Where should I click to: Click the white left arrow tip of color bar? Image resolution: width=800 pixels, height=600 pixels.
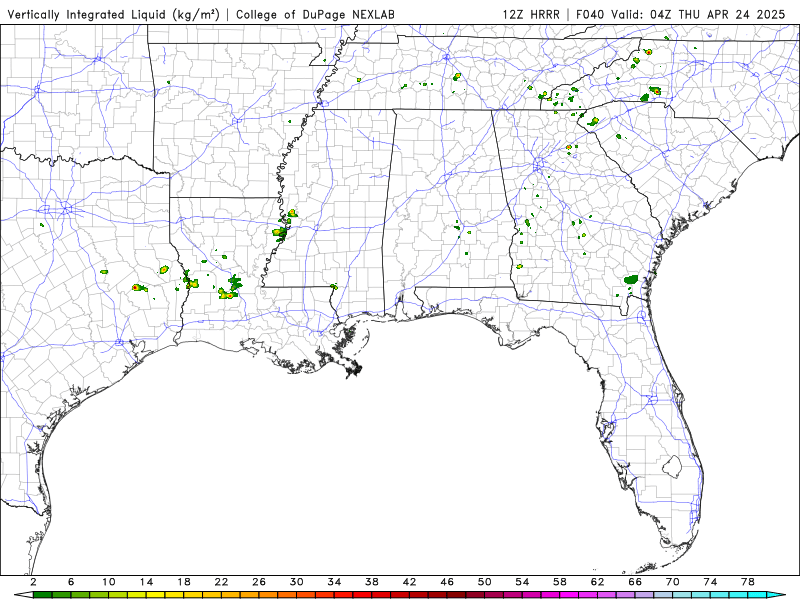tap(23, 595)
